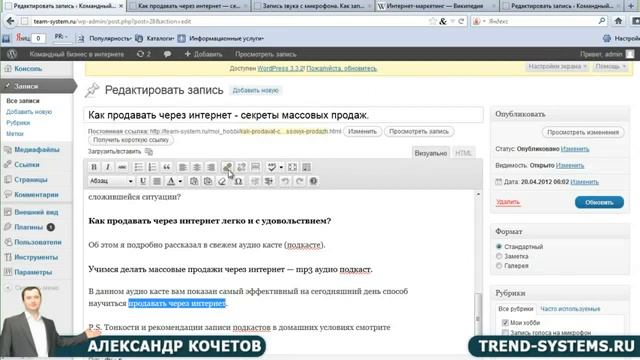Click the unlink button
640x360 pixels.
pos(241,167)
